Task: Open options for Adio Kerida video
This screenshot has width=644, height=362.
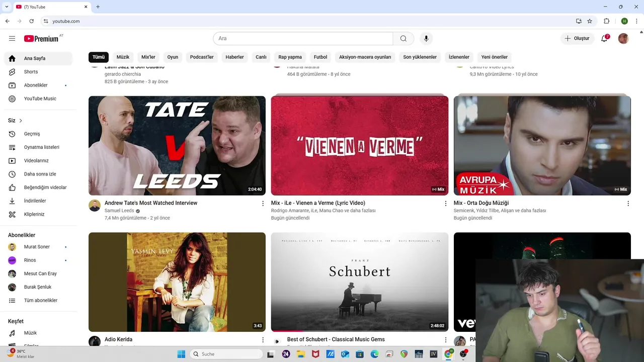Action: (x=263, y=340)
